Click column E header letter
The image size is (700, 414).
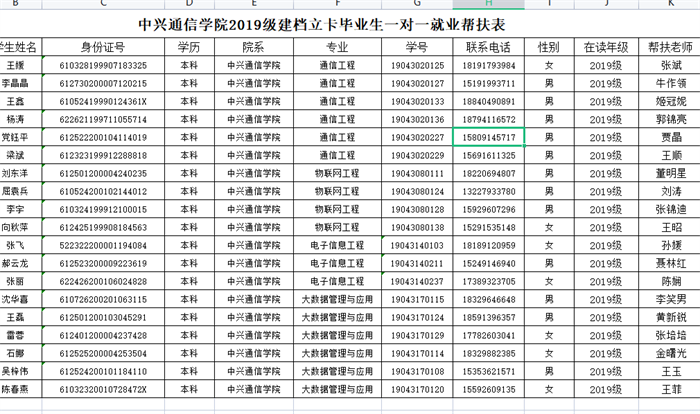click(253, 5)
